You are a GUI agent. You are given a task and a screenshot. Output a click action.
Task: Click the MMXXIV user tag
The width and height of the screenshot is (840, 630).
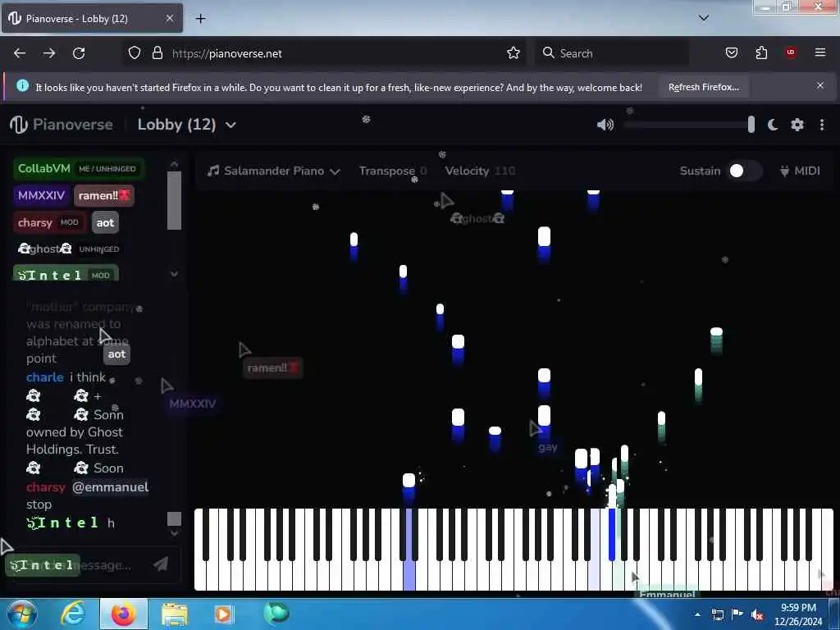41,195
